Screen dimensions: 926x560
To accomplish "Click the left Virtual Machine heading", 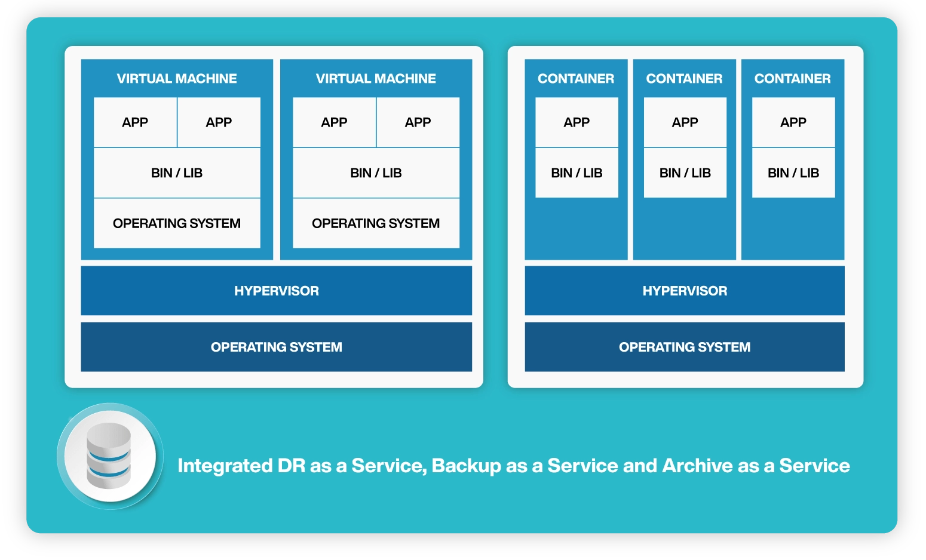I will pyautogui.click(x=177, y=79).
